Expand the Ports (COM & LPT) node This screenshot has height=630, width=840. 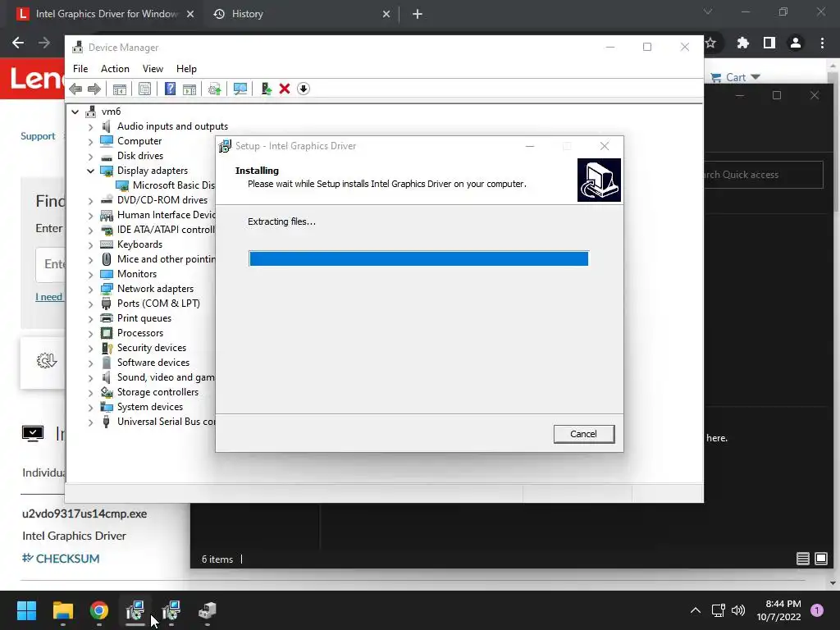tap(90, 304)
